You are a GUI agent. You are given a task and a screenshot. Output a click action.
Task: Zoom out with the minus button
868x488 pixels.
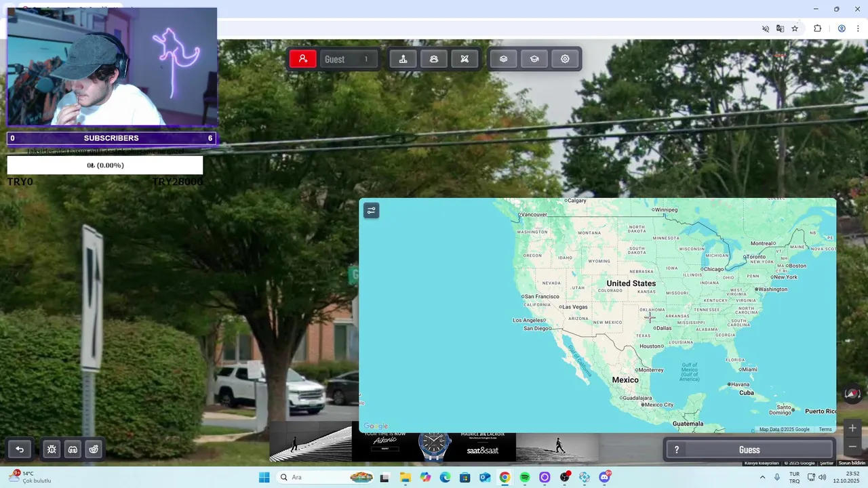pos(852,446)
